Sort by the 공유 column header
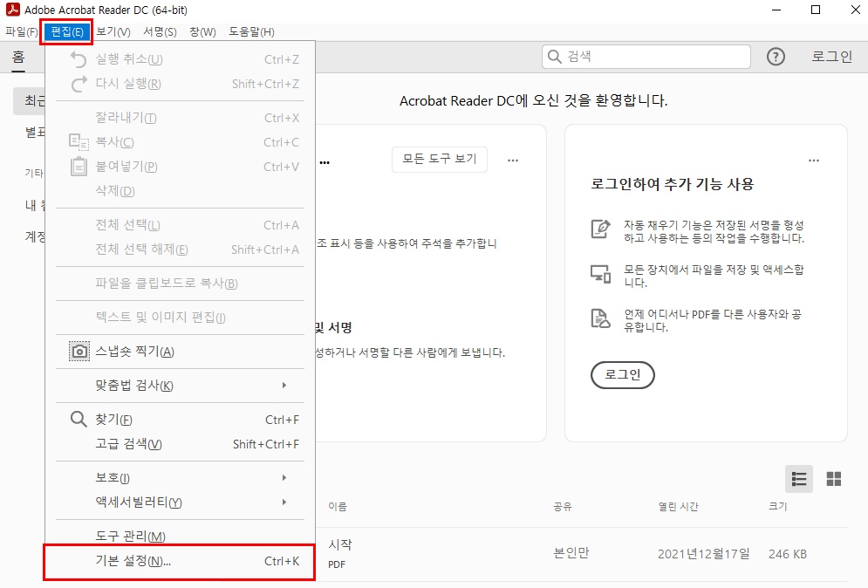Viewport: 868px width, 588px height. [563, 507]
